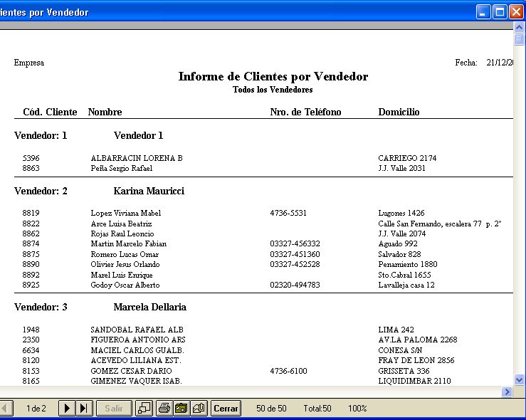Click the 'Nro. de Teléfono' column header
526x420 pixels.
pos(305,112)
